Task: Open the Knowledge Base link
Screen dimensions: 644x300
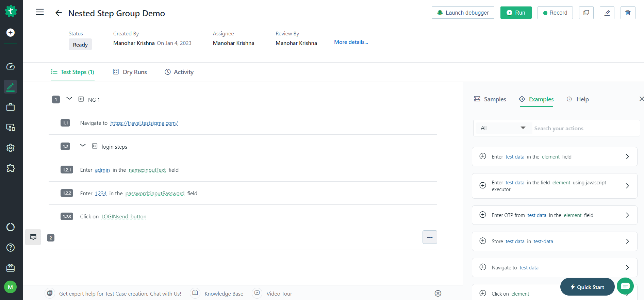Action: point(224,294)
